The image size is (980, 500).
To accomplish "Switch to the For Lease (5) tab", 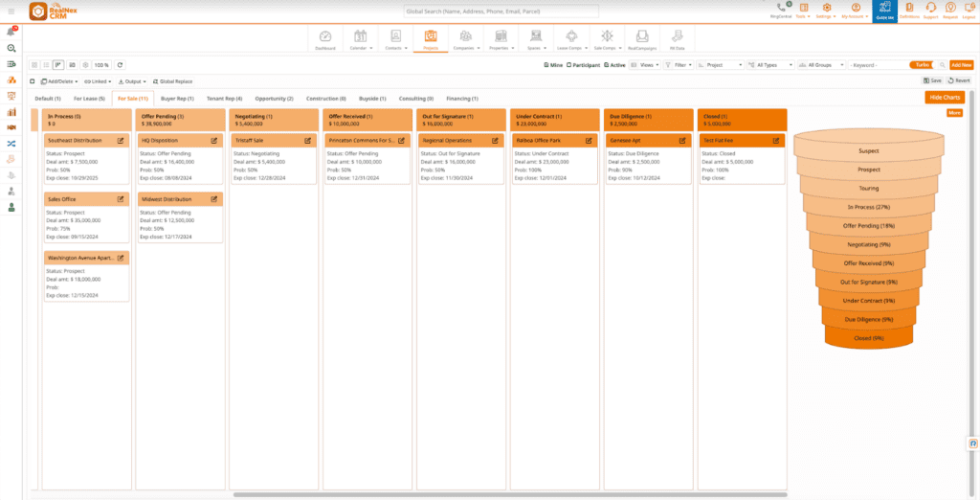I will (x=89, y=99).
